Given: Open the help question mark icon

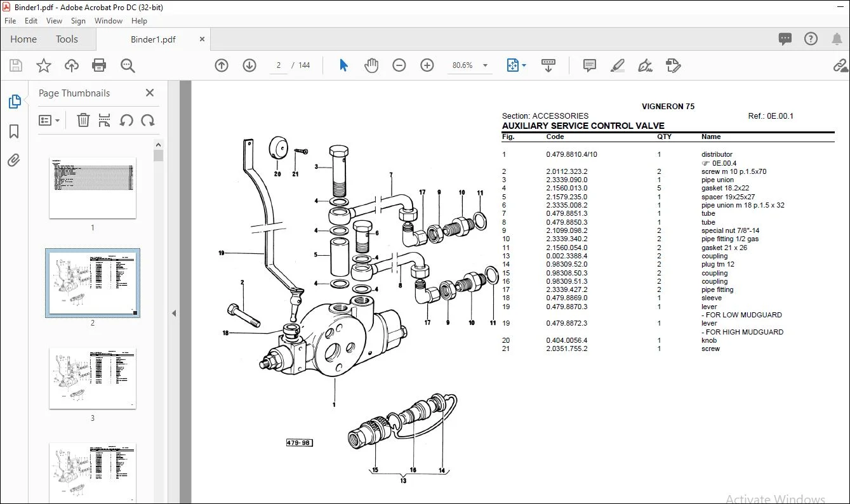Looking at the screenshot, I should (x=811, y=39).
